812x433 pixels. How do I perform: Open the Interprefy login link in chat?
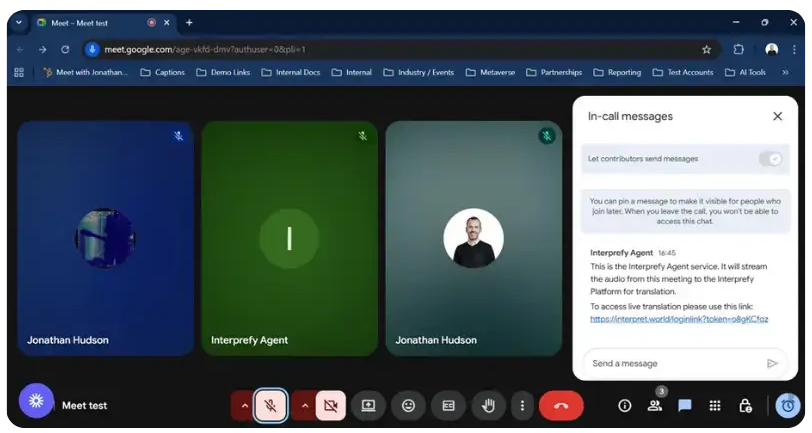[679, 319]
